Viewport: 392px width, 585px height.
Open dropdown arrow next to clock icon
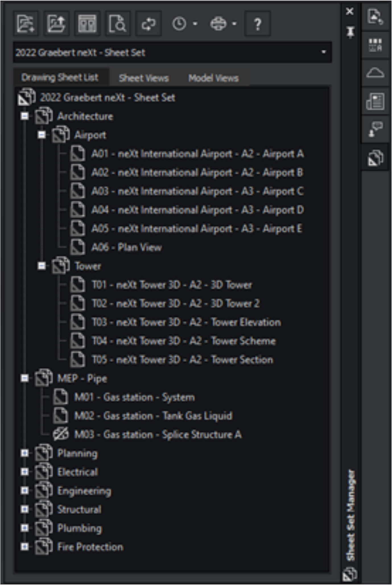[195, 24]
